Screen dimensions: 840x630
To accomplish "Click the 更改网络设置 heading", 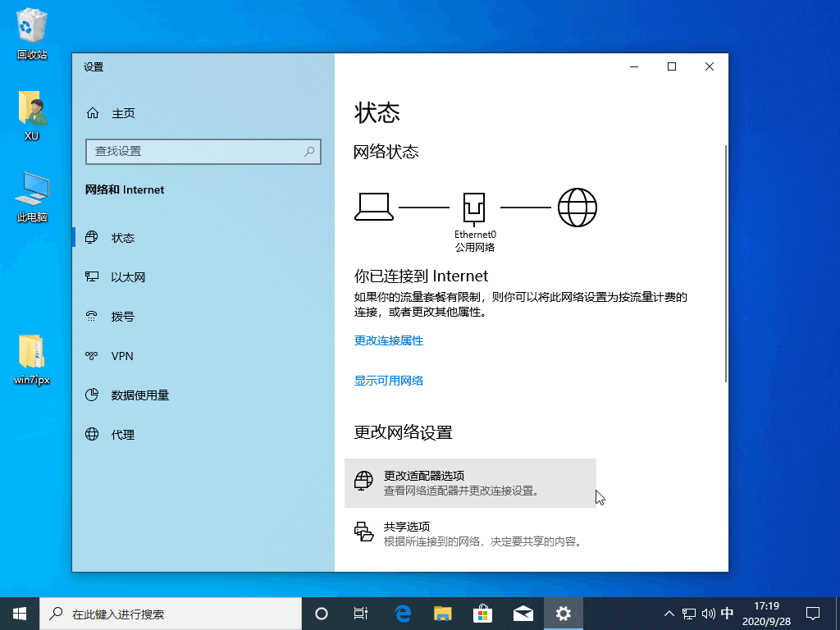I will [x=403, y=432].
